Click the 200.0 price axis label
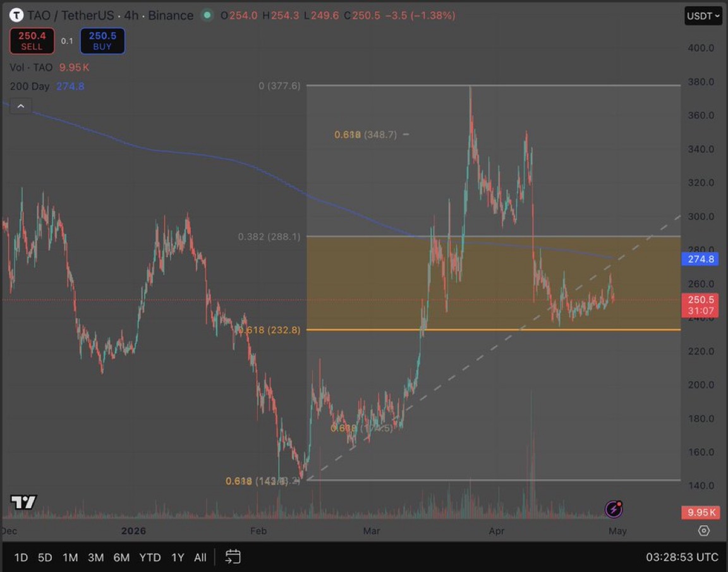The height and width of the screenshot is (572, 728). (x=701, y=384)
